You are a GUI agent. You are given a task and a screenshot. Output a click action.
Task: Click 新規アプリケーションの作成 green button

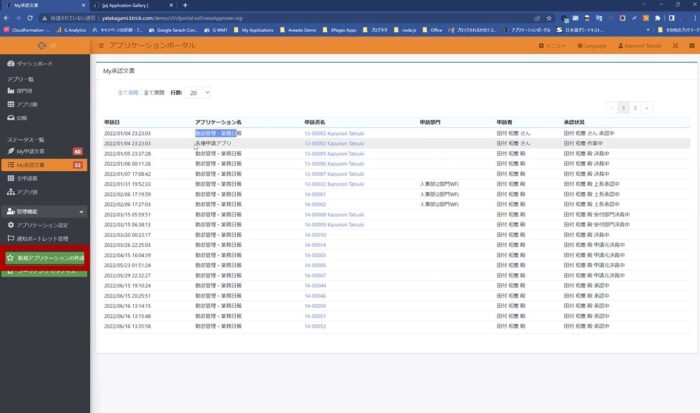coord(45,258)
